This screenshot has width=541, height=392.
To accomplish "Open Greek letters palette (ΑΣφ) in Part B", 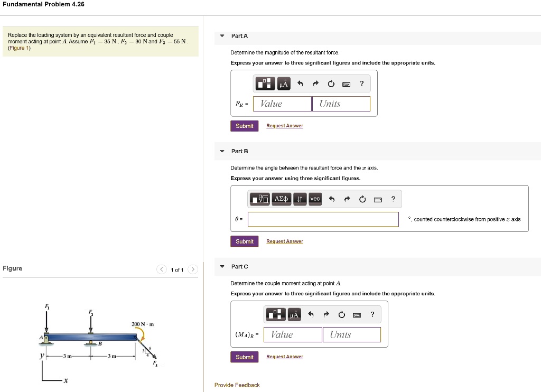I will (x=281, y=199).
